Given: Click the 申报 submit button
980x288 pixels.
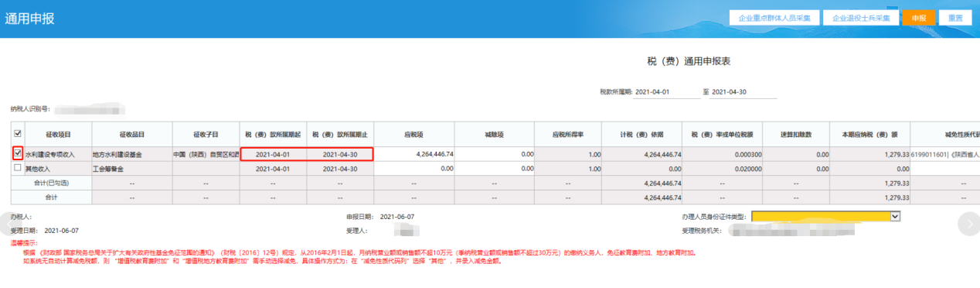Looking at the screenshot, I should 918,18.
